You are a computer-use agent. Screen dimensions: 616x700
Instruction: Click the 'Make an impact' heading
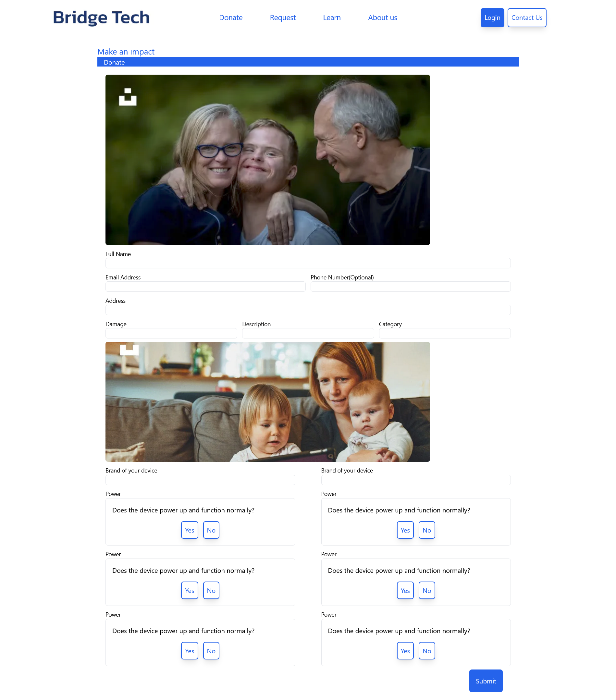[126, 52]
